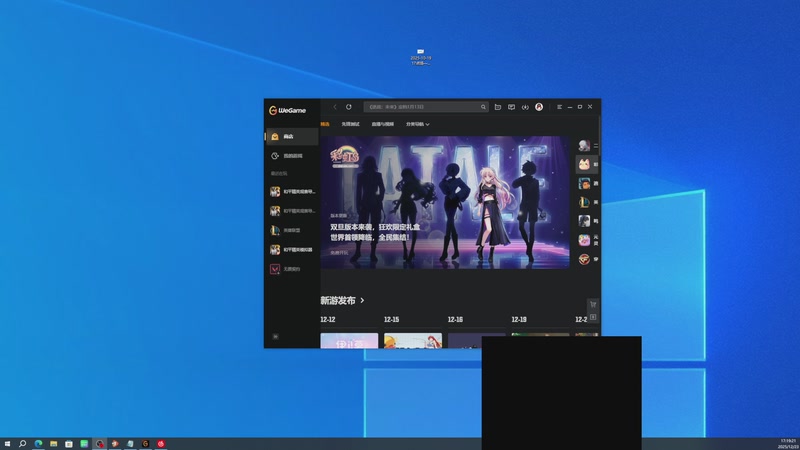Open first recent game in sidebar

[x=292, y=191]
